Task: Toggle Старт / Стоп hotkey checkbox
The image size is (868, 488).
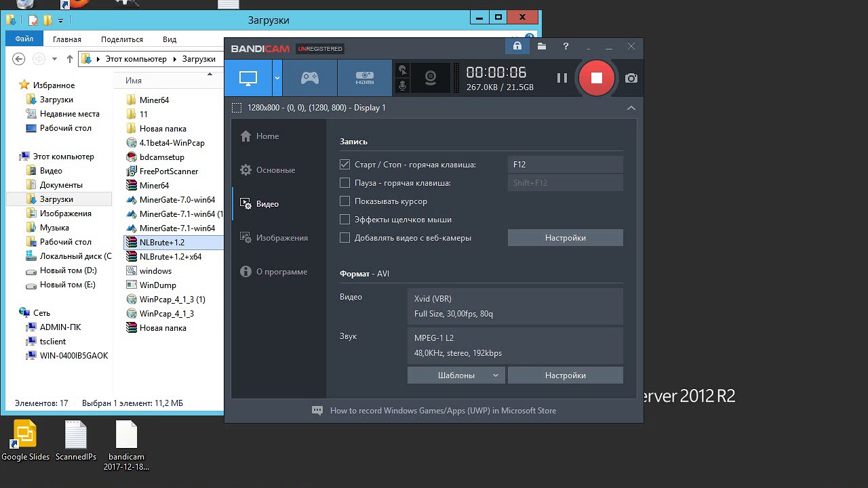Action: point(345,165)
